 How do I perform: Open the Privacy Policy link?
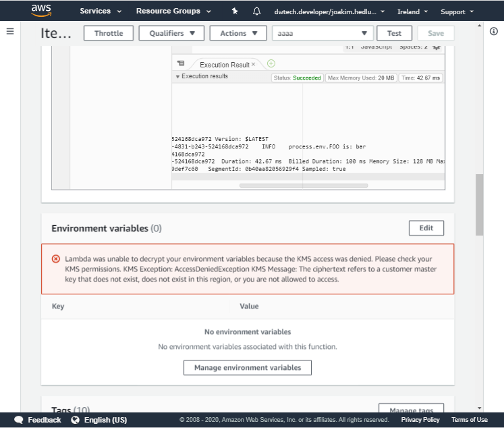tap(420, 420)
